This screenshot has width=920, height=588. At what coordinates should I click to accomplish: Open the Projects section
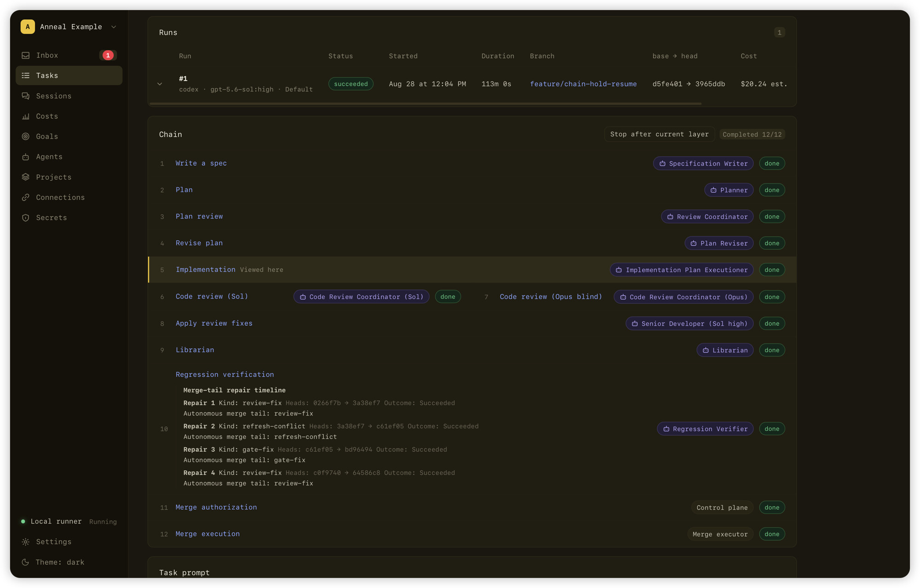(x=69, y=177)
